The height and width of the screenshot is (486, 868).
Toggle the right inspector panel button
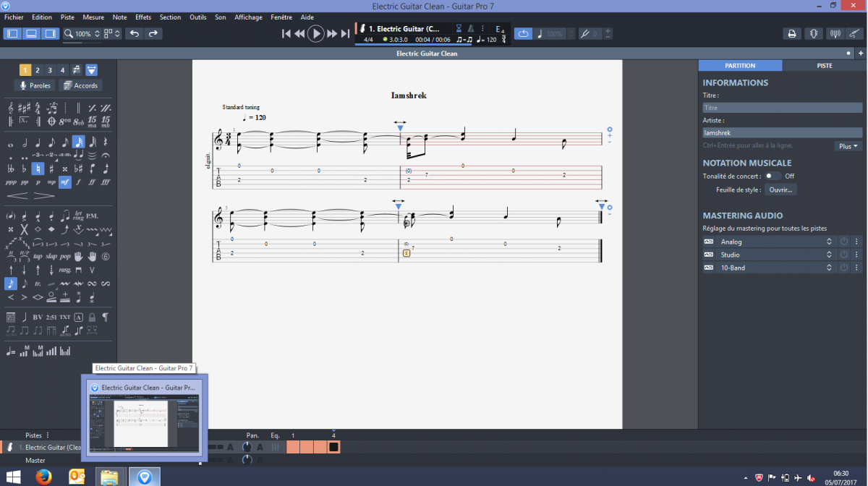tap(51, 33)
